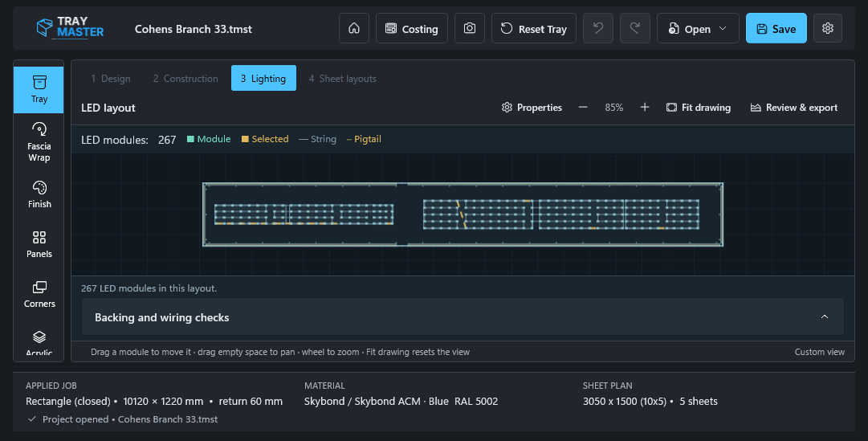Viewport: 868px width, 441px height.
Task: Take a snapshot with camera icon
Action: 470,28
